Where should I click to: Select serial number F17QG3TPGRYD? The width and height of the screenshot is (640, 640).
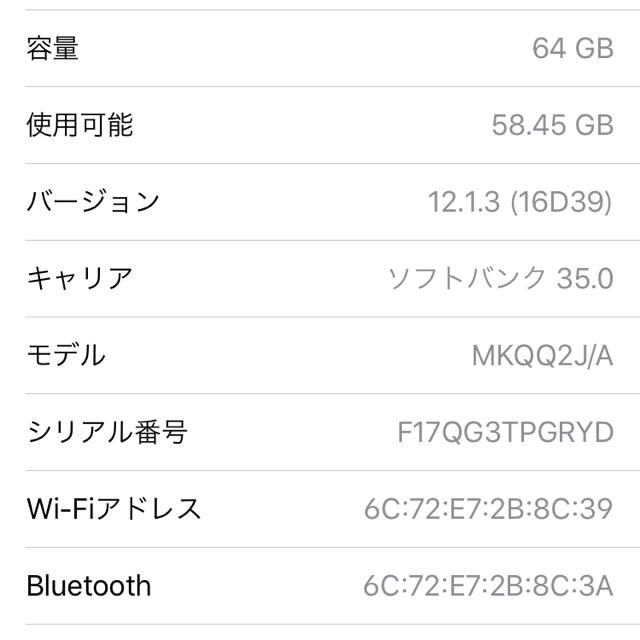tap(505, 432)
